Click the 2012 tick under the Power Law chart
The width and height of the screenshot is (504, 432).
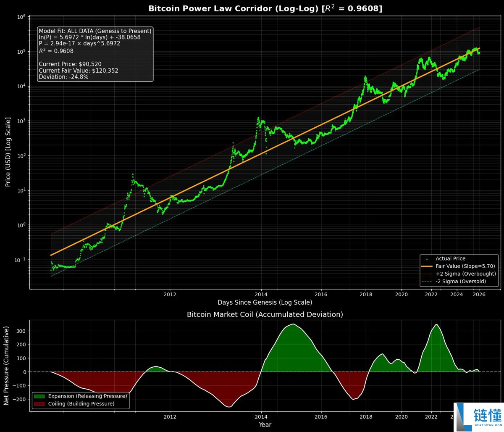170,295
